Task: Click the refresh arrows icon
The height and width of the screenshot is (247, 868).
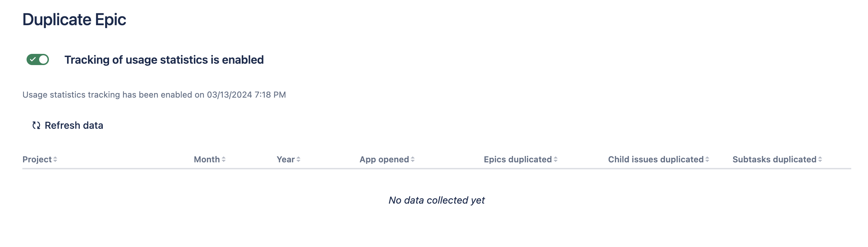Action: pyautogui.click(x=36, y=125)
